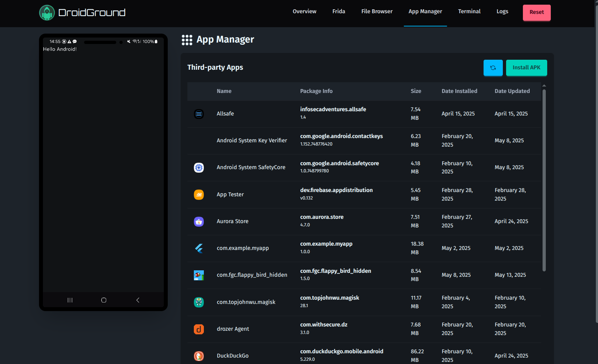Screen dimensions: 598x364
Task: Click the DuckDuckGo app name
Action: (x=232, y=356)
